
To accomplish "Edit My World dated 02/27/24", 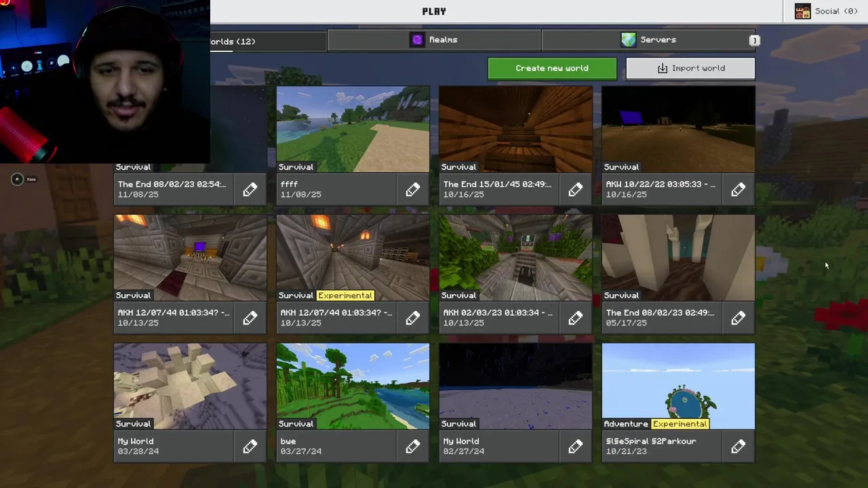I will click(x=576, y=447).
